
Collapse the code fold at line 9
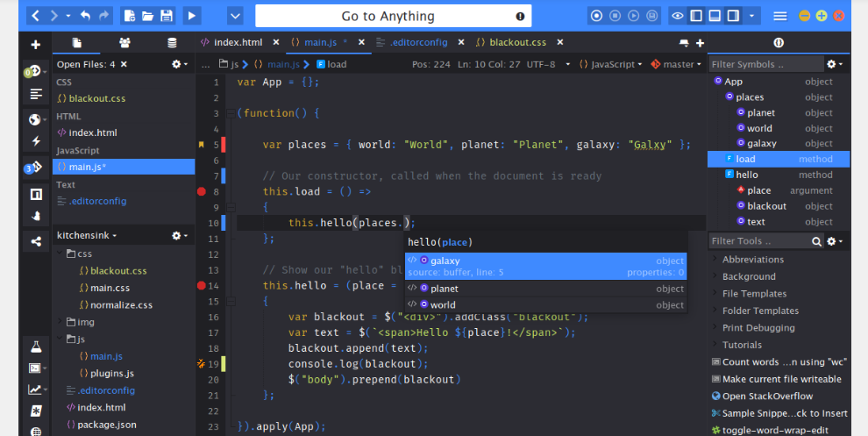click(231, 208)
